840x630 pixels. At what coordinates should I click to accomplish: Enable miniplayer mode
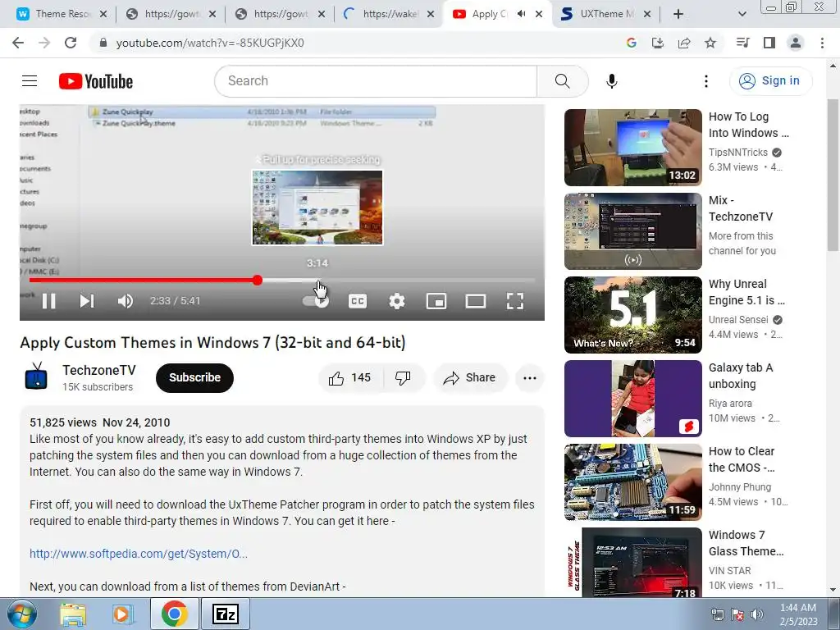coord(436,301)
